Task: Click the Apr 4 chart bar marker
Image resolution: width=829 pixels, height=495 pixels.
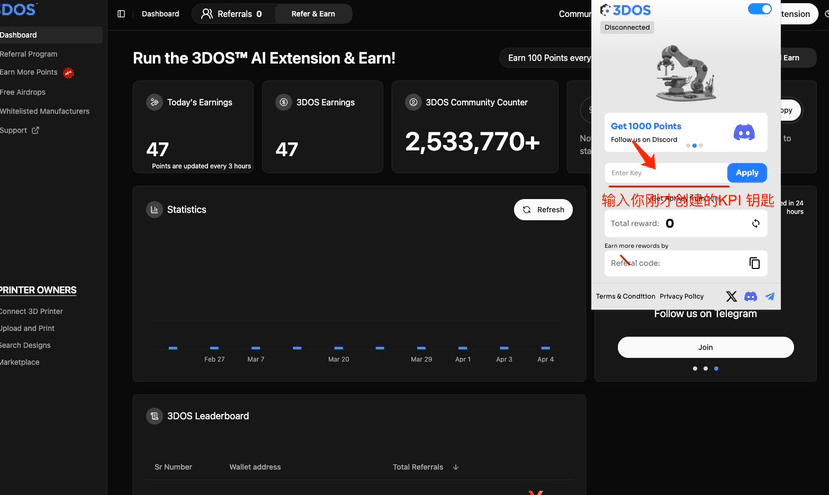Action: pos(545,348)
